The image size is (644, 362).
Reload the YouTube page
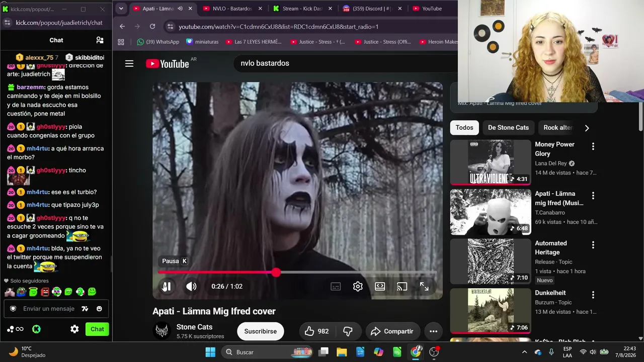coord(152,27)
